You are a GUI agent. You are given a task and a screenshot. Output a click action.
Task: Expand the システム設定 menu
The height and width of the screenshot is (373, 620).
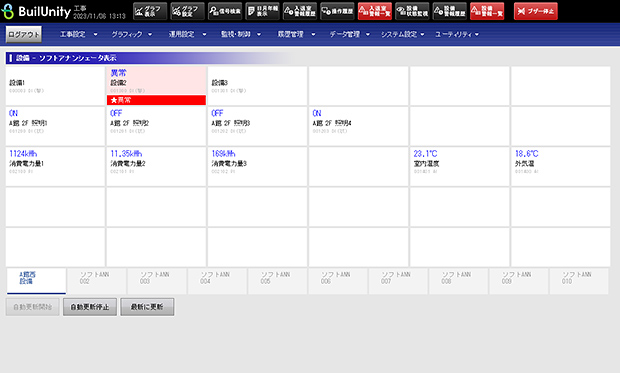point(403,34)
